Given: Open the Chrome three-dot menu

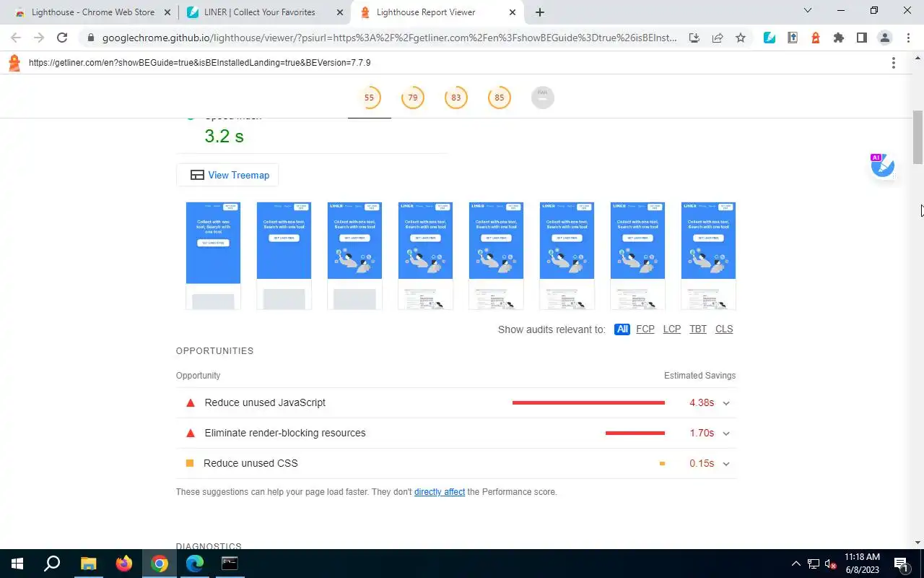Looking at the screenshot, I should [x=908, y=38].
